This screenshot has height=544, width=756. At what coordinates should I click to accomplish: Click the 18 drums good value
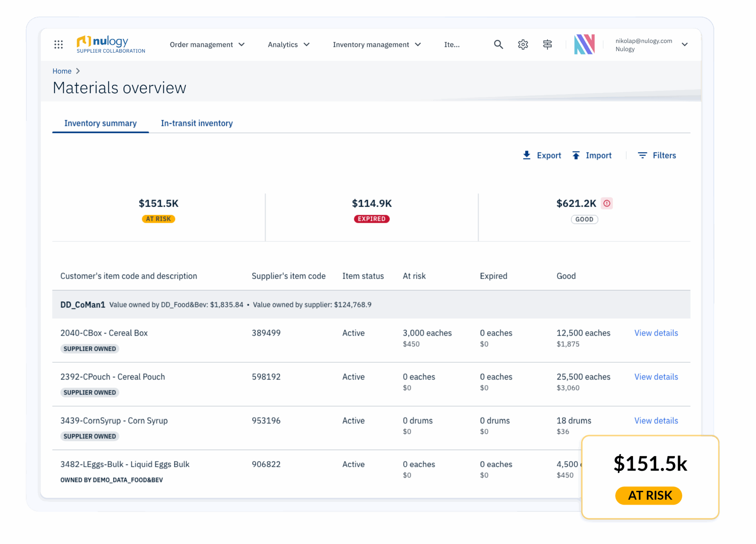(x=574, y=421)
